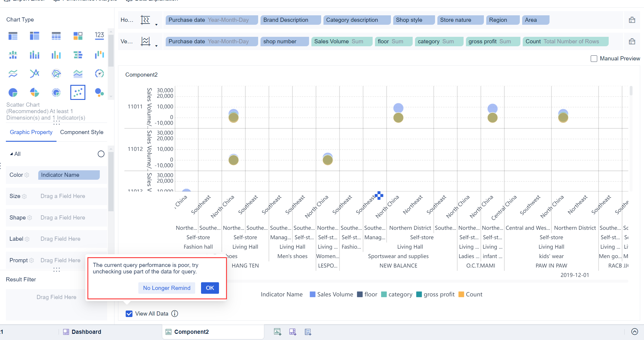644x340 pixels.
Task: Click the View All Data info icon
Action: tap(175, 313)
